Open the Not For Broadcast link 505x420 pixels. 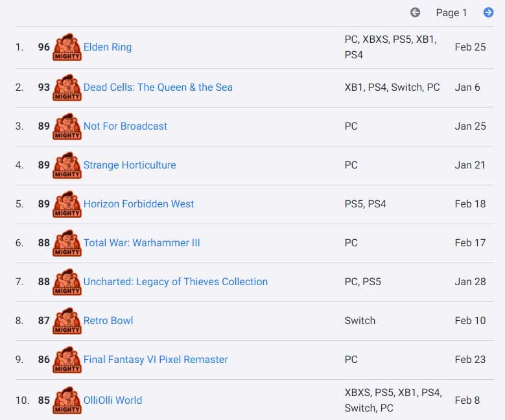click(x=125, y=126)
